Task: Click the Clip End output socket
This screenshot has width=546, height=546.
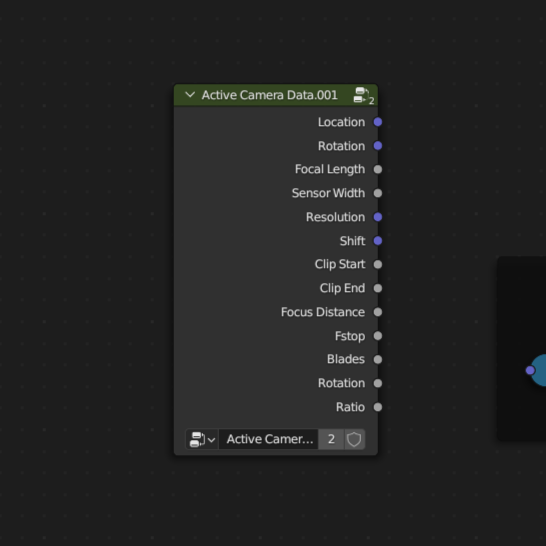Action: click(x=378, y=288)
